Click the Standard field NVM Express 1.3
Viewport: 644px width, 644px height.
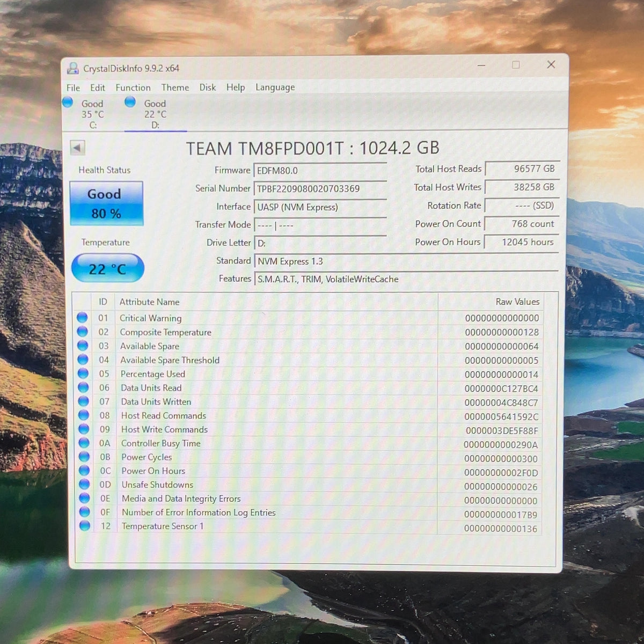tap(406, 261)
